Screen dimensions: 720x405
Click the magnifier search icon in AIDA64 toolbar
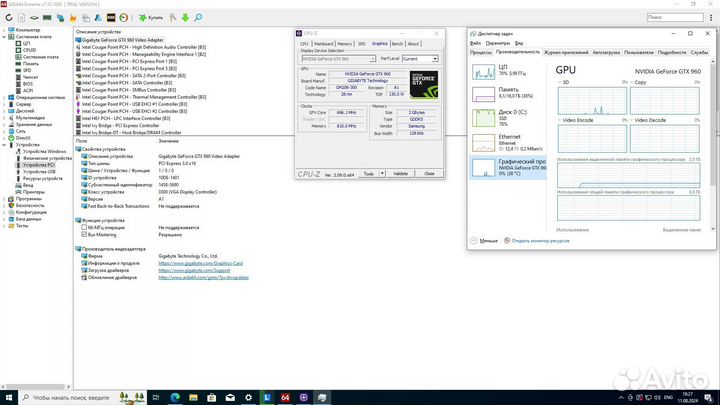point(198,17)
